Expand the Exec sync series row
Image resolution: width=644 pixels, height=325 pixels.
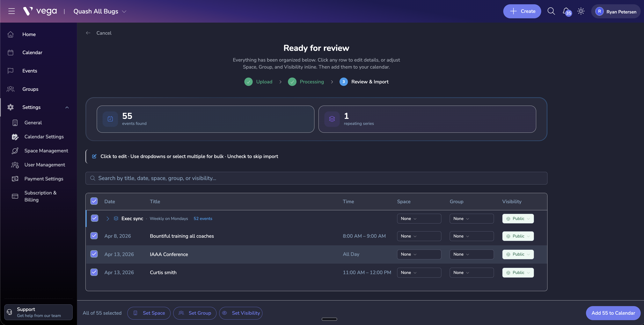(x=108, y=219)
